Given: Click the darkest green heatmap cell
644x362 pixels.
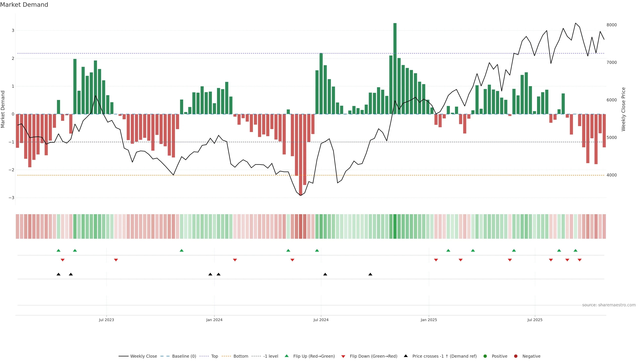Looking at the screenshot, I should point(395,226).
